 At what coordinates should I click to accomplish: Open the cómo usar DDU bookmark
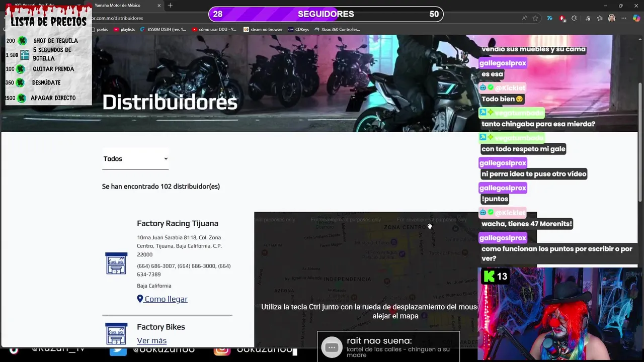coord(214,29)
